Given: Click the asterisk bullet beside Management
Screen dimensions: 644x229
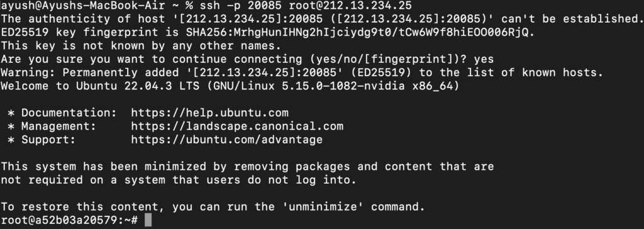Looking at the screenshot, I should point(11,126).
